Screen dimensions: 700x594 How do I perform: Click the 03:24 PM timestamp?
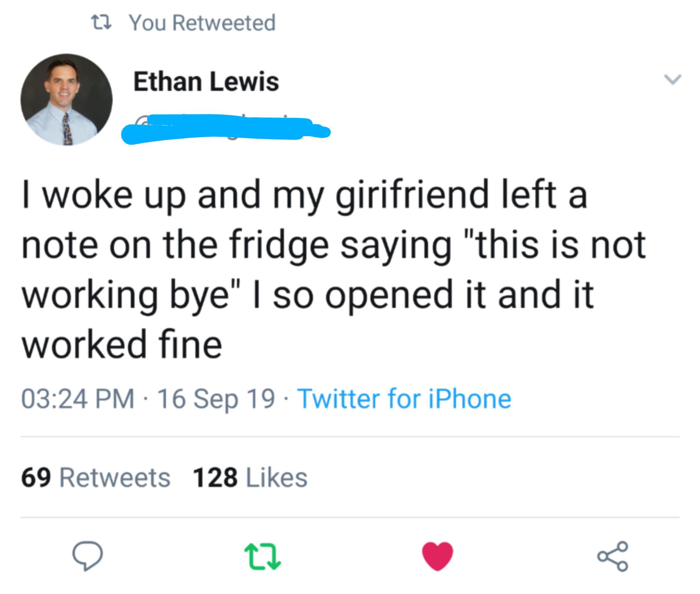(78, 399)
